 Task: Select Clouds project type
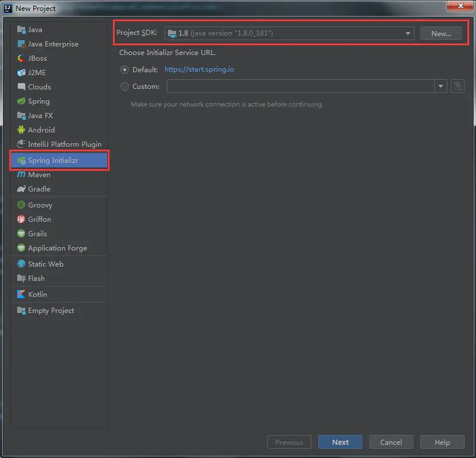click(x=59, y=87)
